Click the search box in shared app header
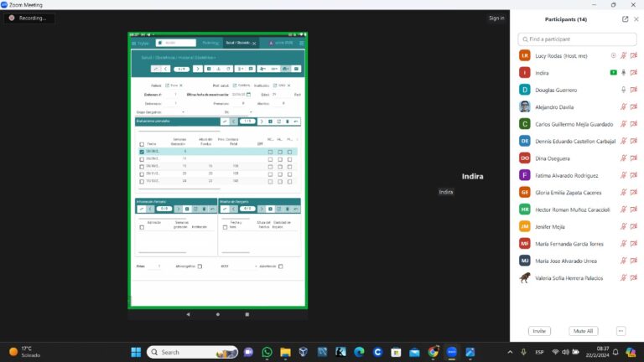The width and height of the screenshot is (644, 362). 176,43
